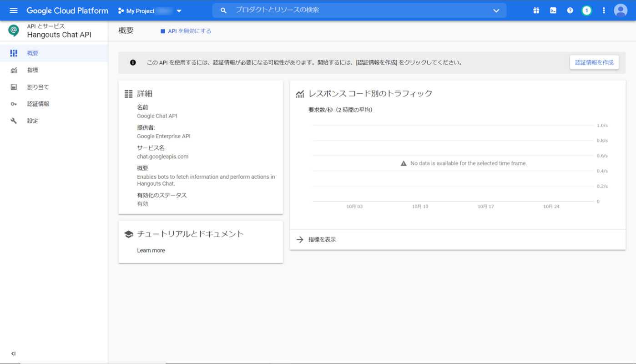Open the user account avatar
Viewport: 636px width, 364px height.
pos(621,10)
